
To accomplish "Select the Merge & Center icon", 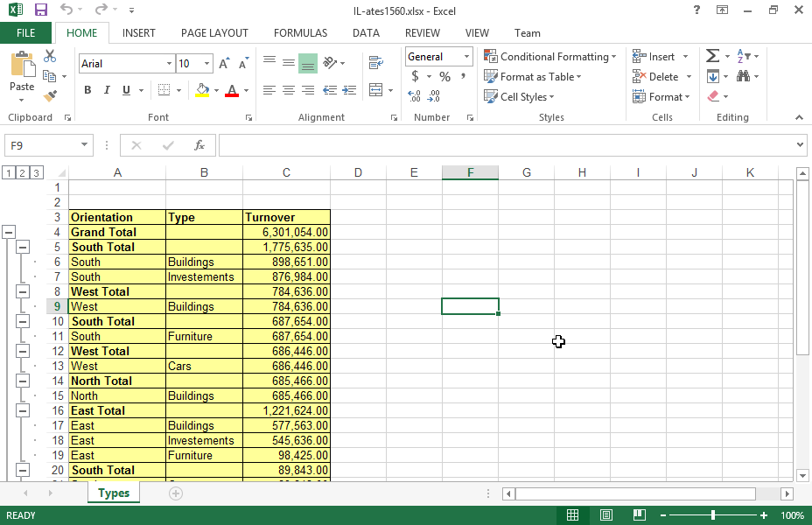I will [x=375, y=90].
